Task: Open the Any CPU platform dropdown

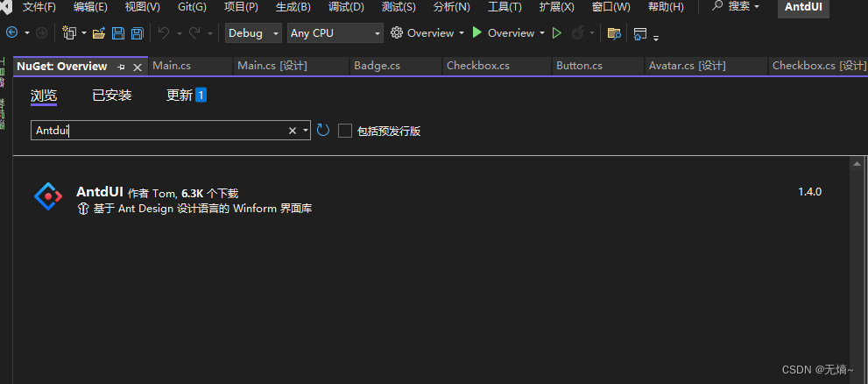Action: [x=335, y=32]
